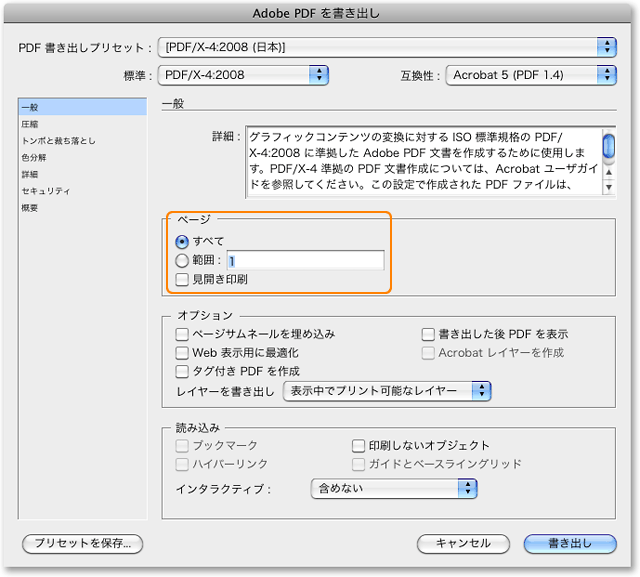The height and width of the screenshot is (577, 640).
Task: Click the プリセットを保存 button
Action: 83,543
